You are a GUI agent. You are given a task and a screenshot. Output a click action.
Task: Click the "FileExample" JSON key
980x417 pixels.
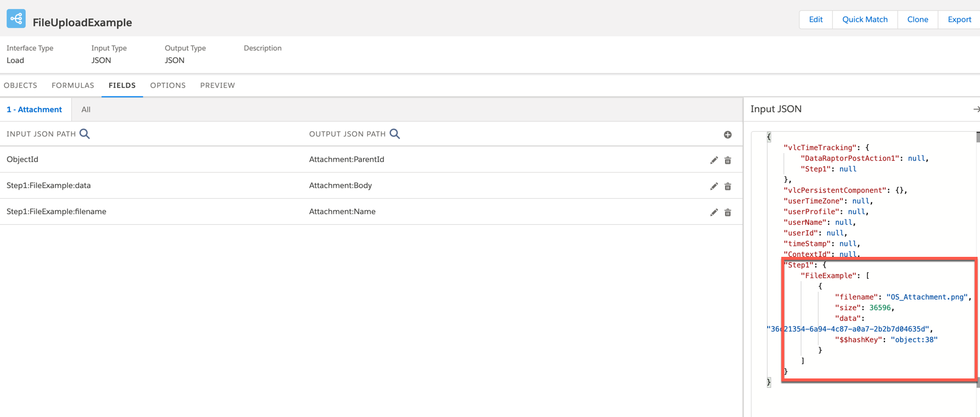click(829, 276)
